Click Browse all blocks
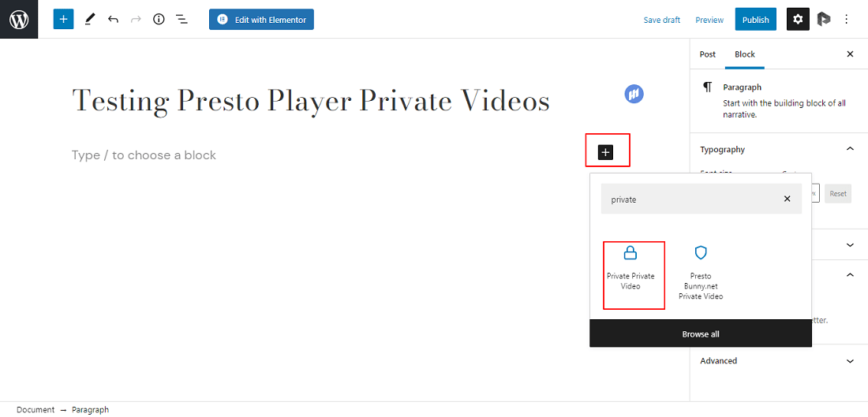 coord(701,334)
